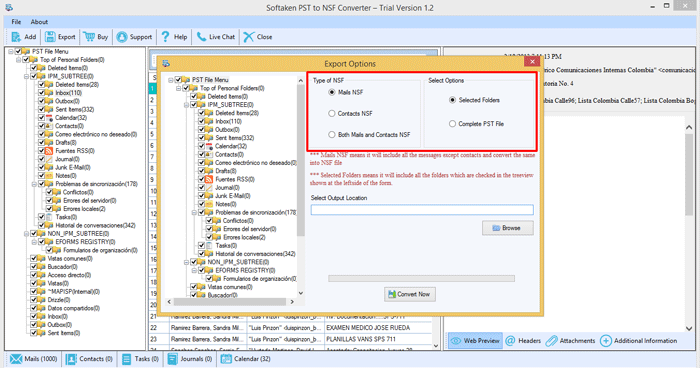This screenshot has height=368, width=700.
Task: Uncheck Outbox(0) in the Export Options tree
Action: [201, 130]
